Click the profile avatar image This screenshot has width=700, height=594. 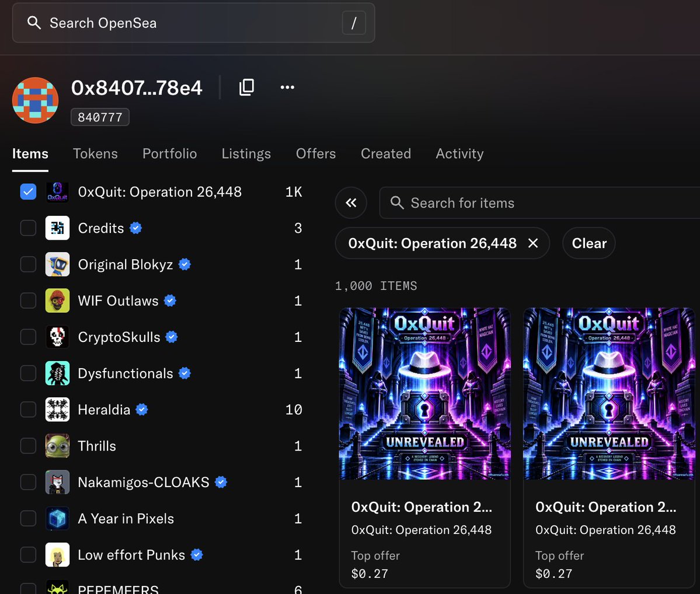(x=35, y=100)
